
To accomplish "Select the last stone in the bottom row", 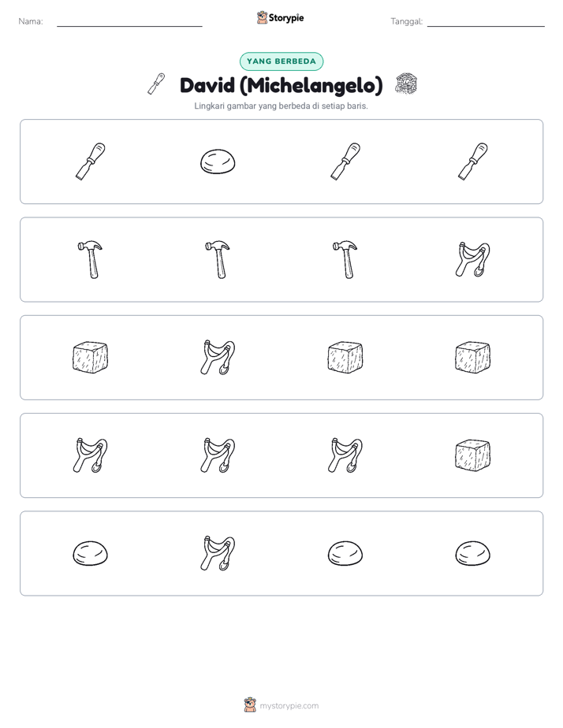I will (473, 553).
